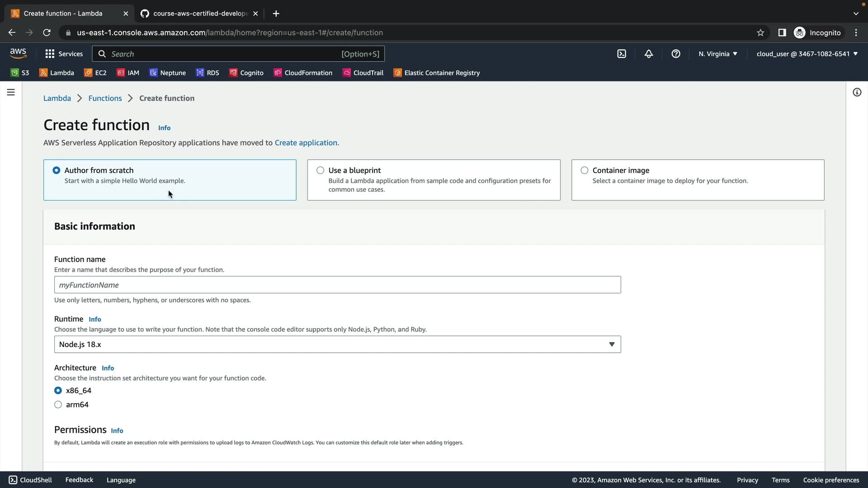The height and width of the screenshot is (488, 868).
Task: Open the CloudFormation favorites shortcut
Action: coord(303,73)
